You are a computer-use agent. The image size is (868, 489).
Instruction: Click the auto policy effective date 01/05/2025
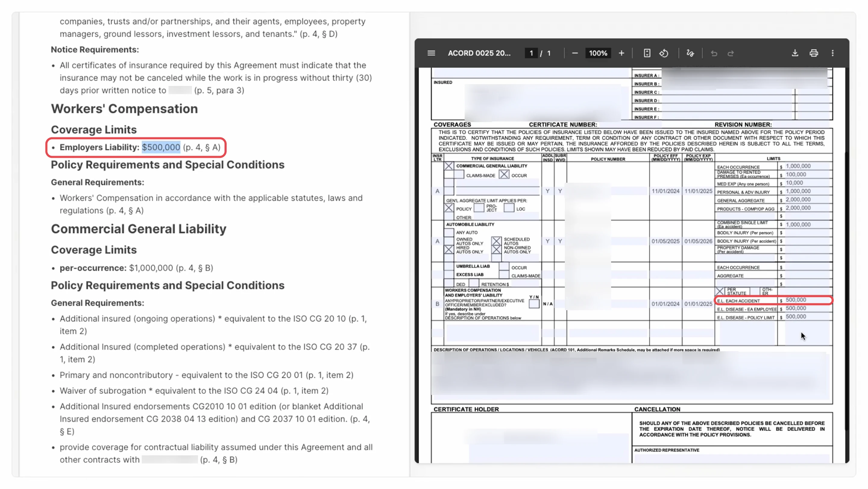tap(665, 241)
